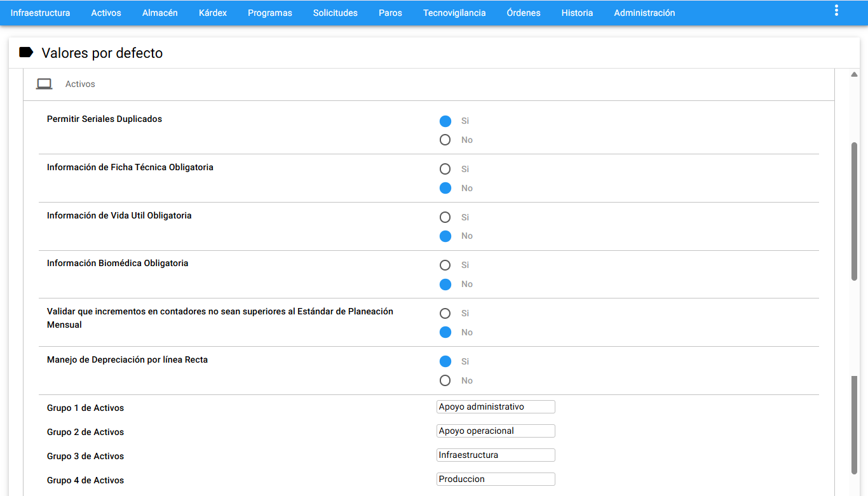Click the Manejo de Depreciación por línea Recta label
This screenshot has width=868, height=496.
pos(127,359)
